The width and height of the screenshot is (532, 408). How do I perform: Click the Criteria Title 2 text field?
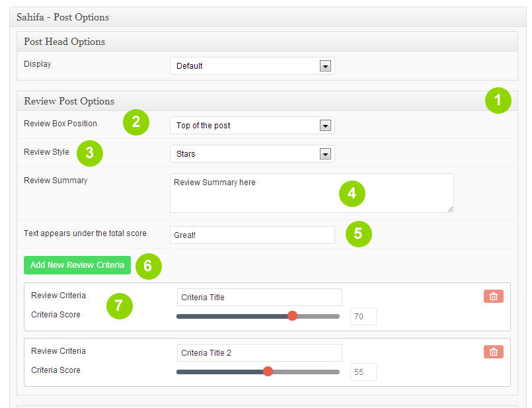click(259, 353)
